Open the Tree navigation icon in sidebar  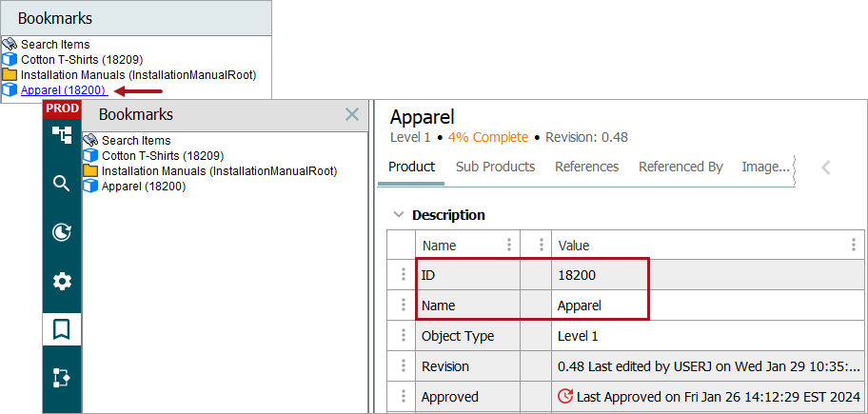(x=62, y=134)
